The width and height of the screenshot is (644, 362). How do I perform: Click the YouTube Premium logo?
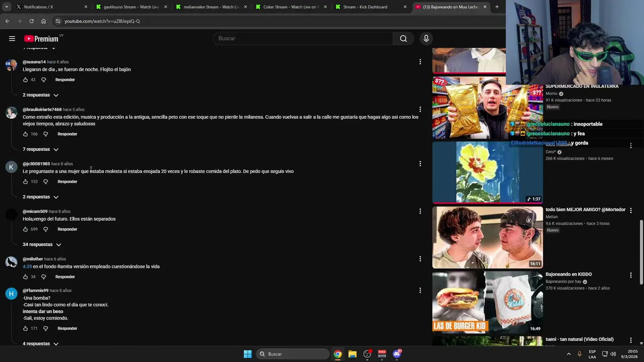(x=41, y=39)
